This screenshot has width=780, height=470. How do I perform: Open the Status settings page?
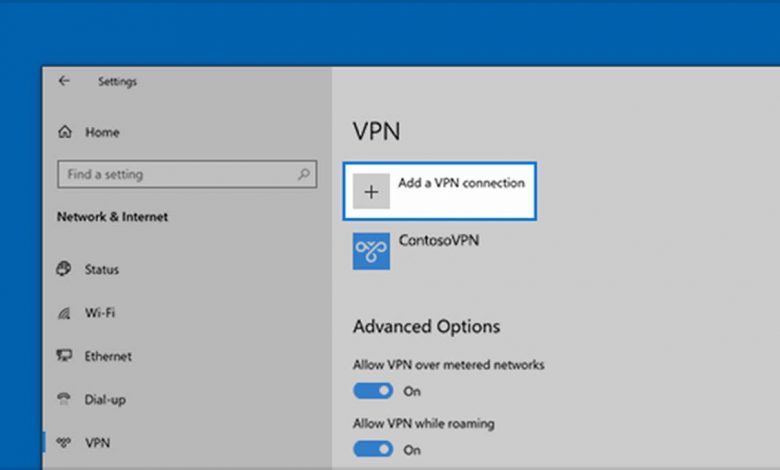[101, 269]
